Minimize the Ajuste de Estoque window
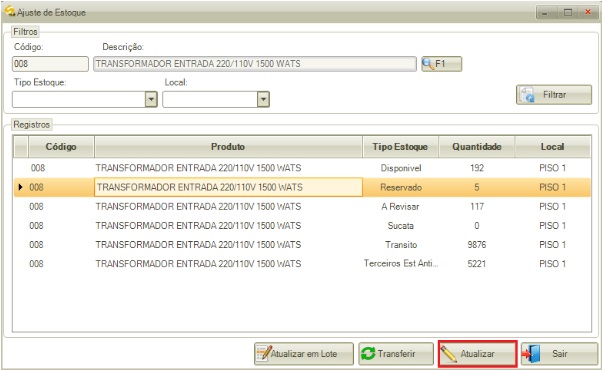Image resolution: width=602 pixels, height=370 pixels. [544, 13]
